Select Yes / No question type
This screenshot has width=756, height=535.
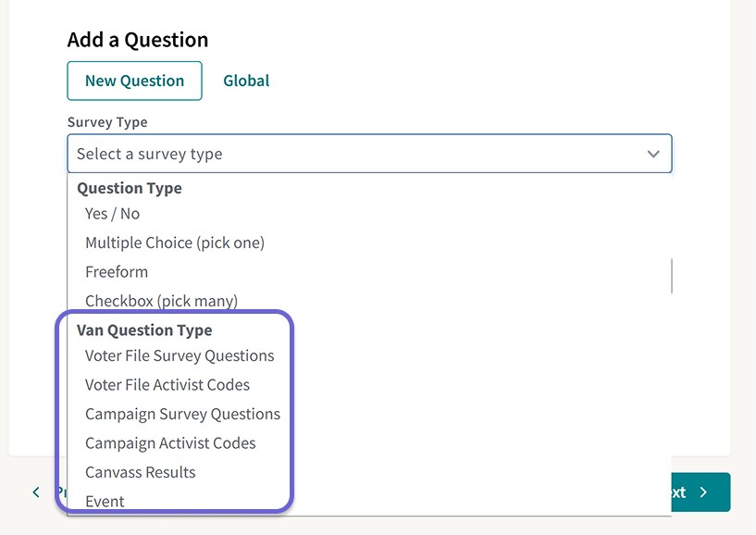pos(112,213)
